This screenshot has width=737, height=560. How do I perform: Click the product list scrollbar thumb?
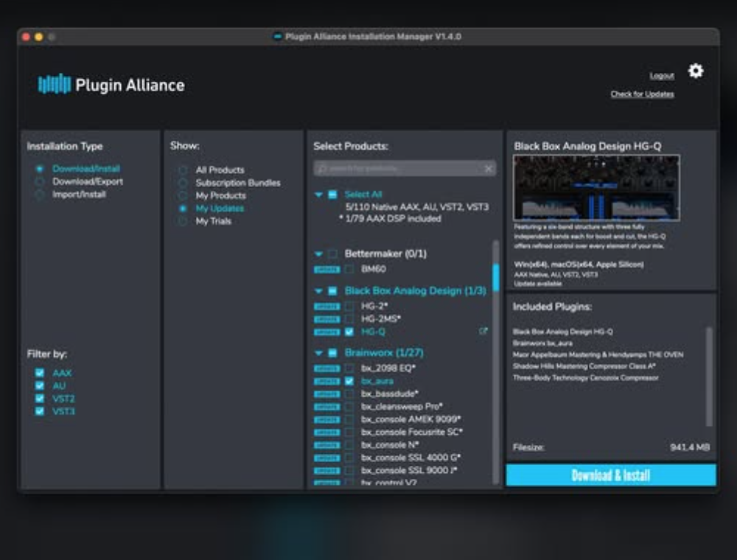[495, 277]
